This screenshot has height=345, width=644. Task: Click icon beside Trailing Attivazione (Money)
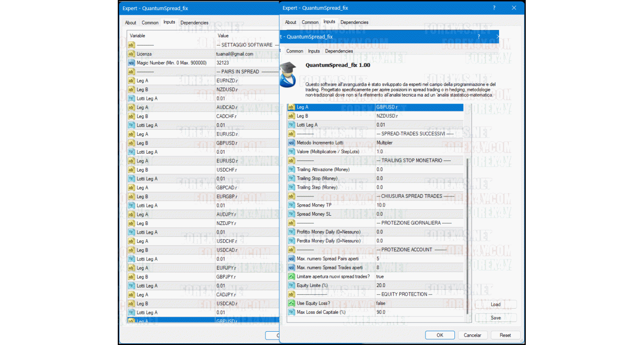[291, 169]
